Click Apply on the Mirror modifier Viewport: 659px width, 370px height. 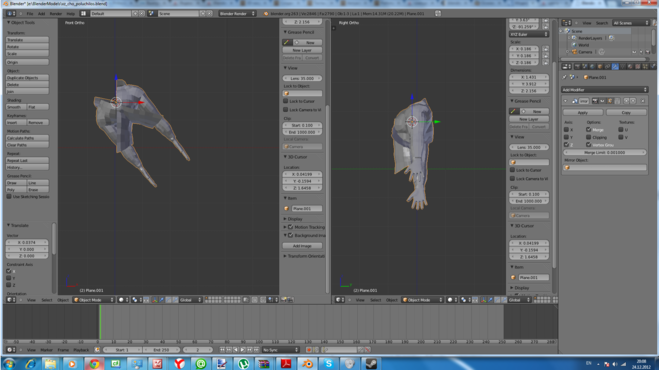[x=583, y=113]
